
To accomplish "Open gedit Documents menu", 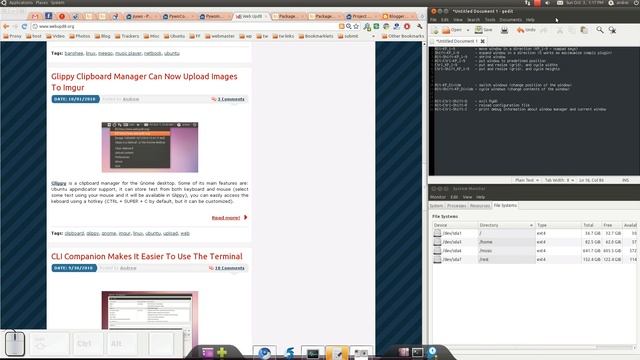I will point(510,20).
